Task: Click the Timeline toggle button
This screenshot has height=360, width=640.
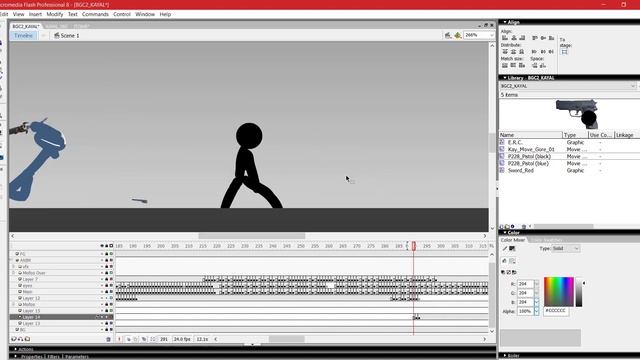Action: pyautogui.click(x=23, y=36)
